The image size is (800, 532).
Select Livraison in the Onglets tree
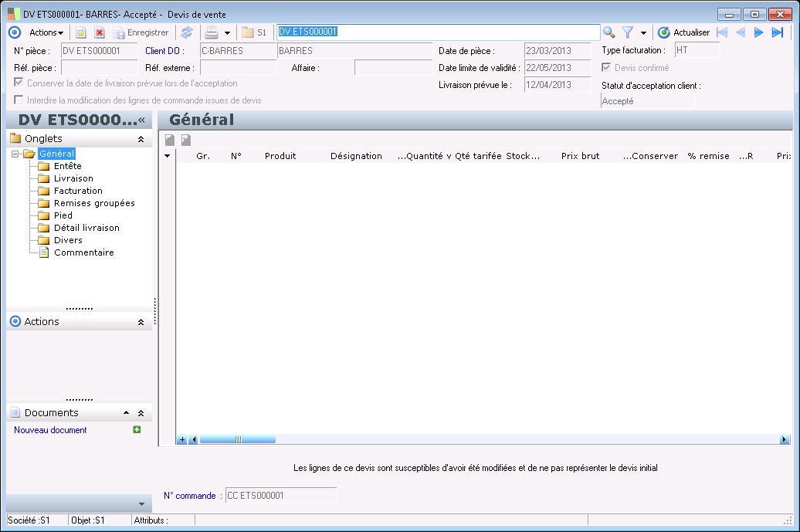coord(73,178)
